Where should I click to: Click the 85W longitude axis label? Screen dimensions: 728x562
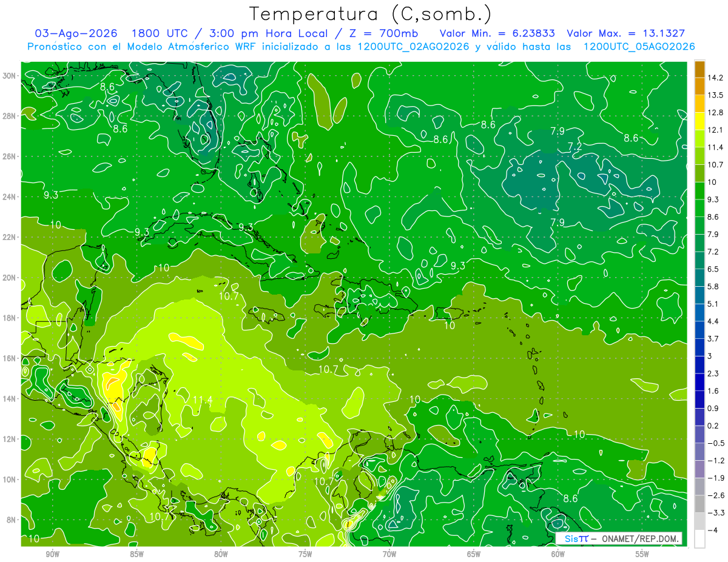tap(136, 554)
